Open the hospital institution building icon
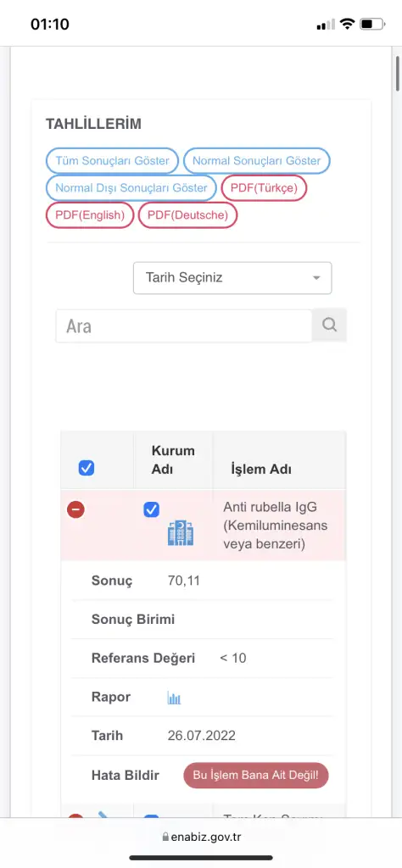 181,533
